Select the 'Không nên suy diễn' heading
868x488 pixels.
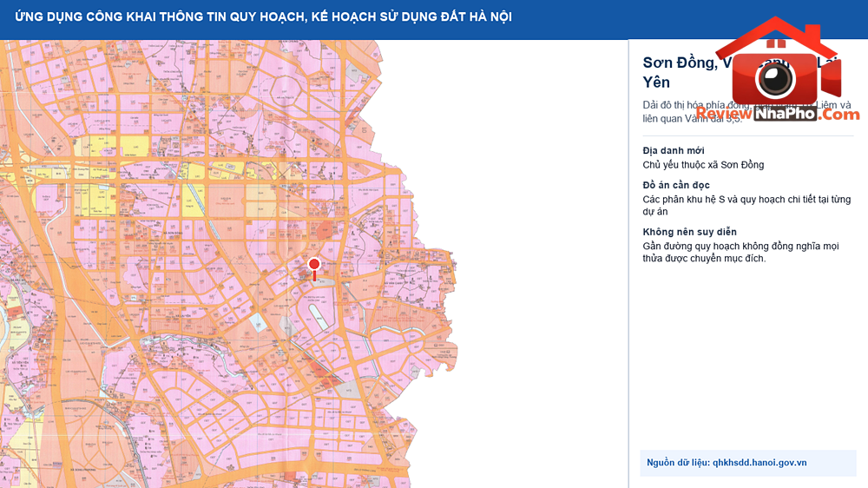689,232
